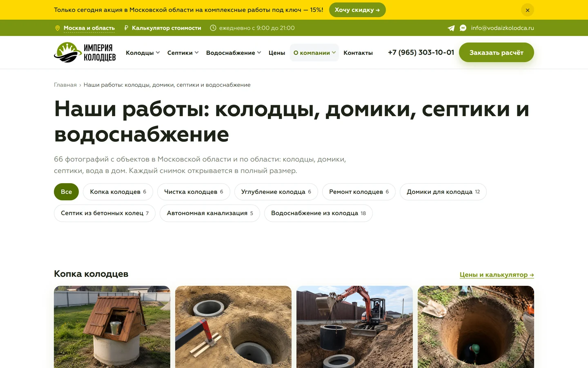Filter by Чистка колодцев
The width and height of the screenshot is (588, 368).
pyautogui.click(x=194, y=192)
